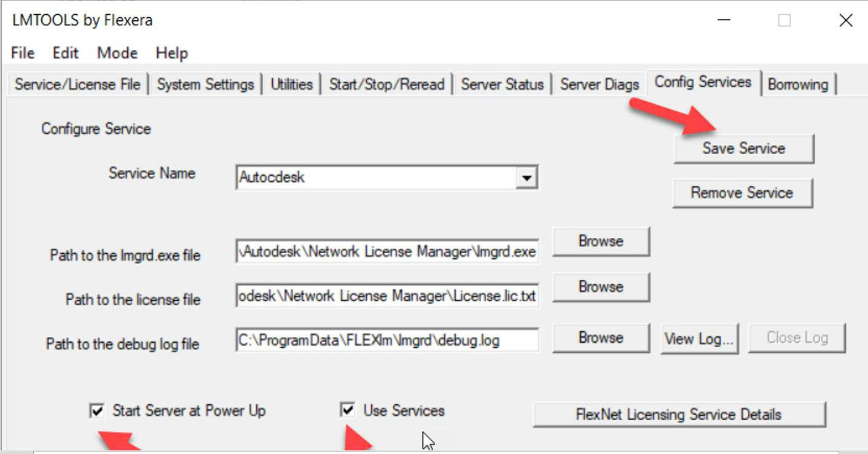Switch to the Borrowing tab
The width and height of the screenshot is (868, 454).
click(798, 84)
